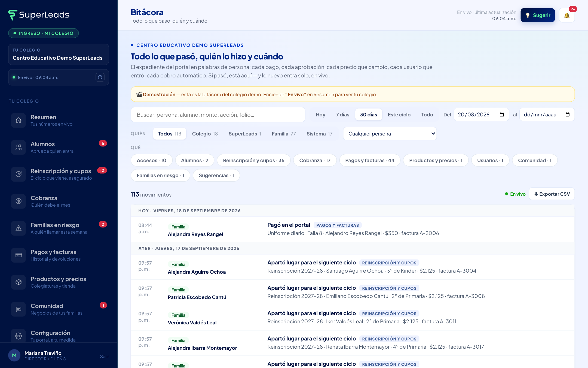The width and height of the screenshot is (588, 368).
Task: Open calendar picker for the Del date
Action: coord(502,114)
